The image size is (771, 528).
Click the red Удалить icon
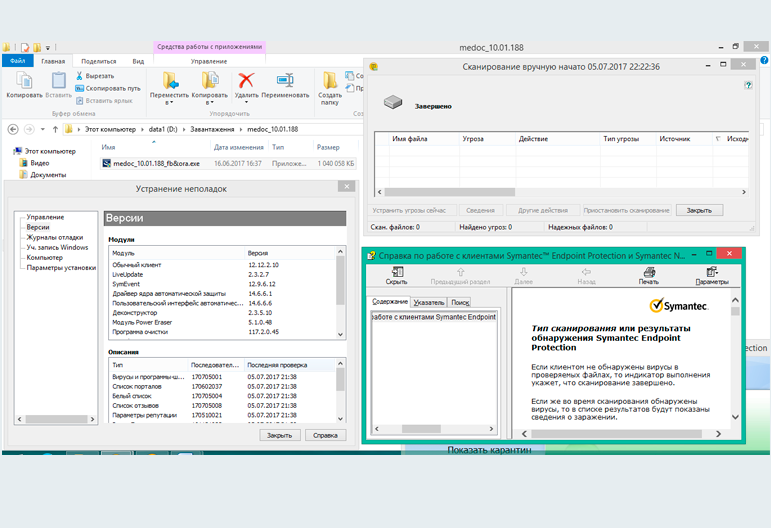(x=246, y=80)
